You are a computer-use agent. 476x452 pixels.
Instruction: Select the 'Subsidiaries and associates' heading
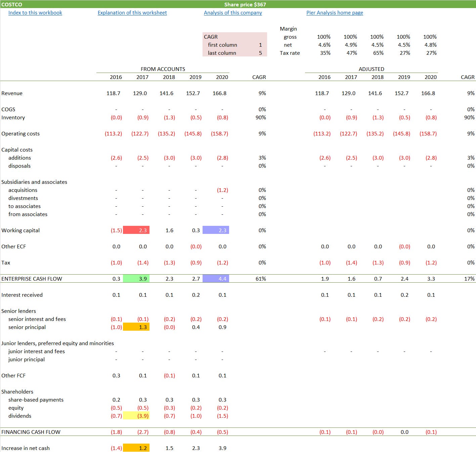click(34, 182)
